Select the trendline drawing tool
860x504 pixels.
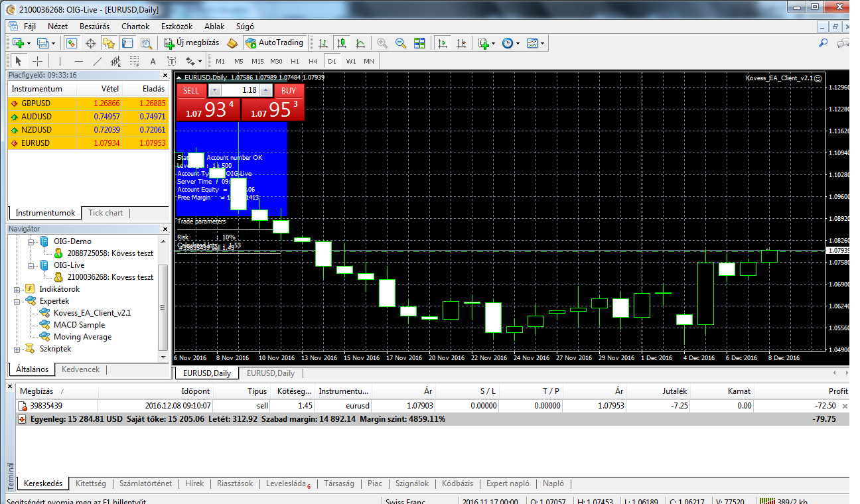pyautogui.click(x=98, y=61)
